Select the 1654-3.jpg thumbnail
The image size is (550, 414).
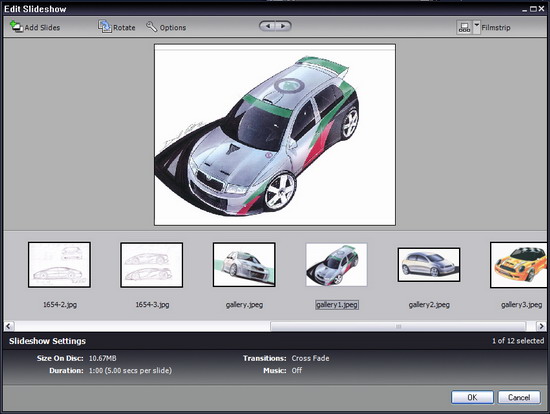pos(152,265)
